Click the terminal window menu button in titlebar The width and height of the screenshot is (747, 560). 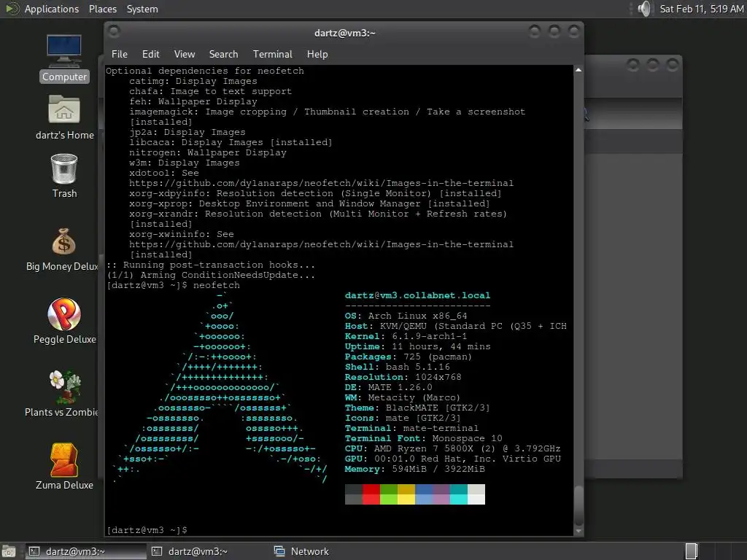pos(114,32)
